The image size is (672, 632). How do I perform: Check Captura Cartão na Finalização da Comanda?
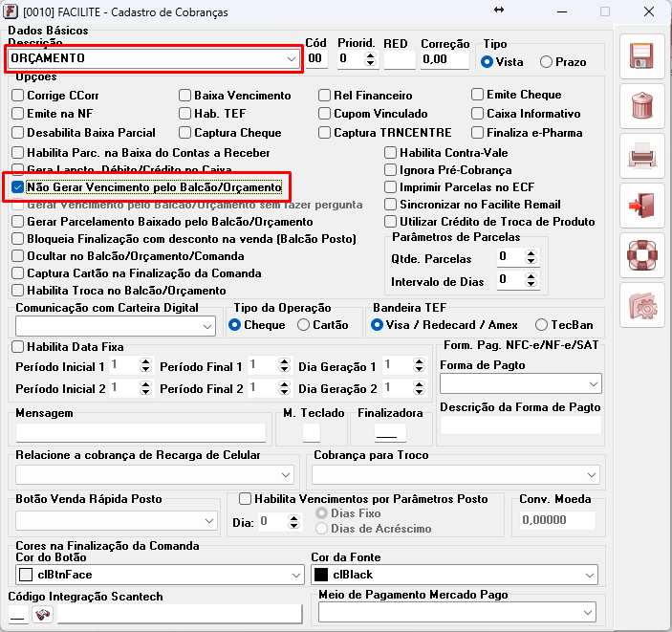tap(17, 273)
